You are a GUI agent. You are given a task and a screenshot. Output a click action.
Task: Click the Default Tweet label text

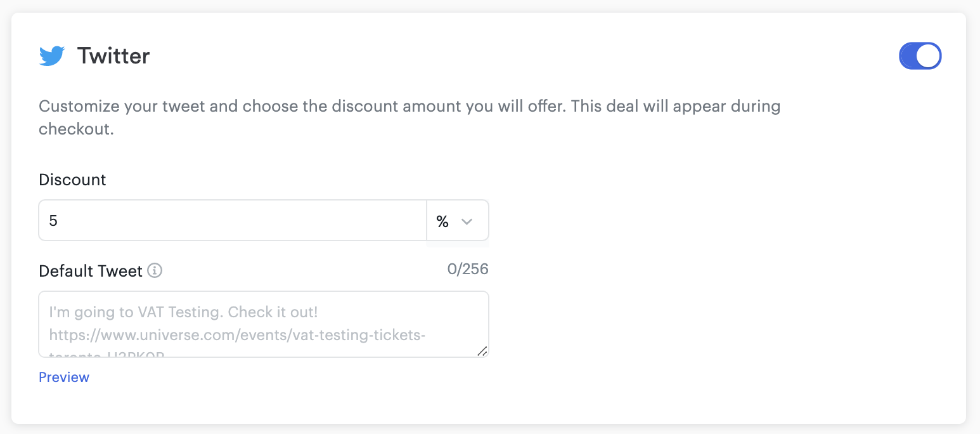point(91,271)
